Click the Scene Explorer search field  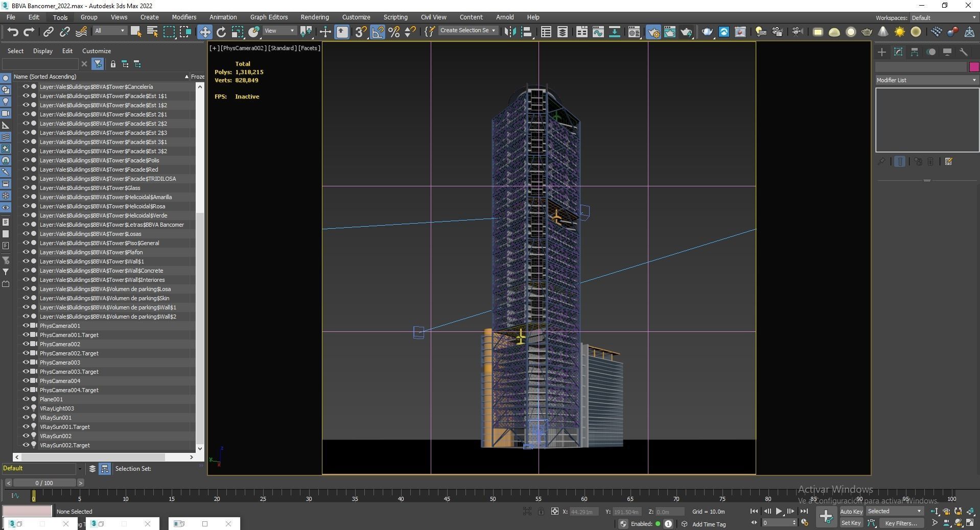click(x=40, y=64)
